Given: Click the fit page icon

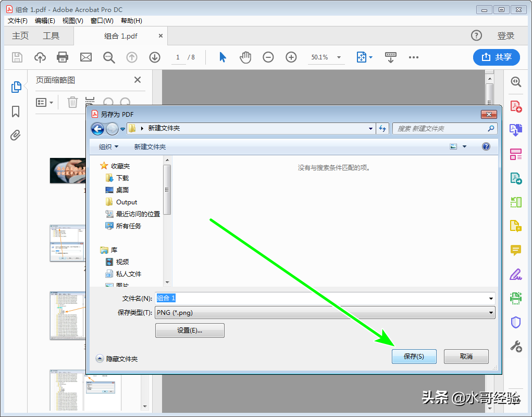Looking at the screenshot, I should [x=361, y=57].
